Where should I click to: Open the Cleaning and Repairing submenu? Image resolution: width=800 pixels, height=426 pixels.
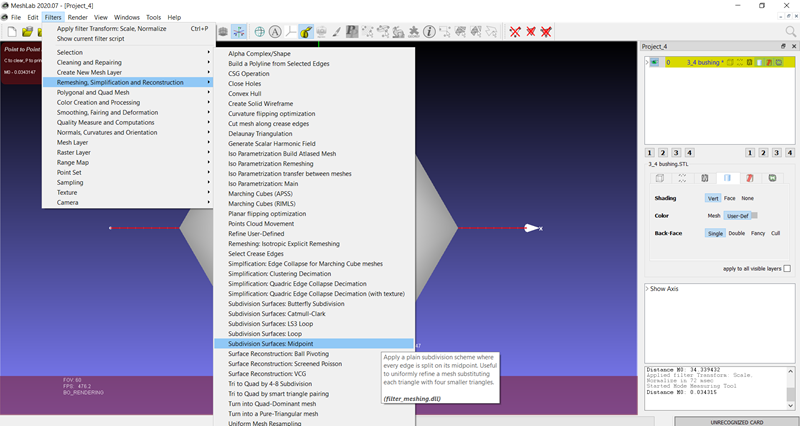[x=128, y=62]
